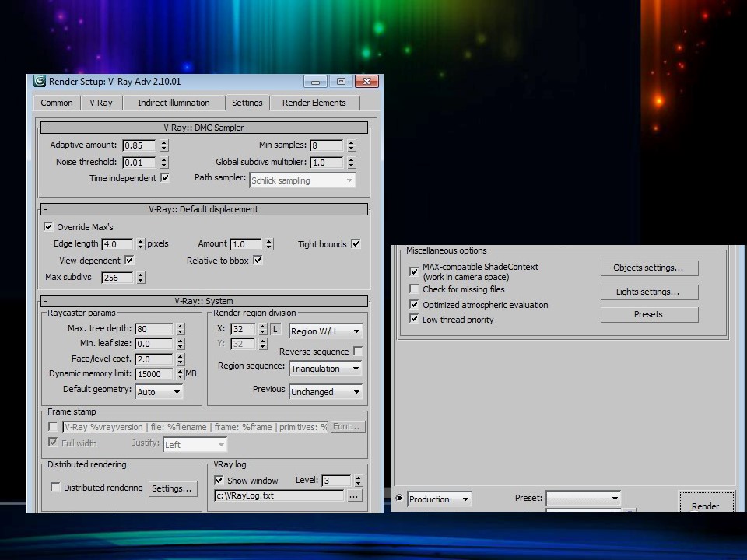Click the Dynamic memory limit field
Screen dimensions: 747x560
click(154, 374)
